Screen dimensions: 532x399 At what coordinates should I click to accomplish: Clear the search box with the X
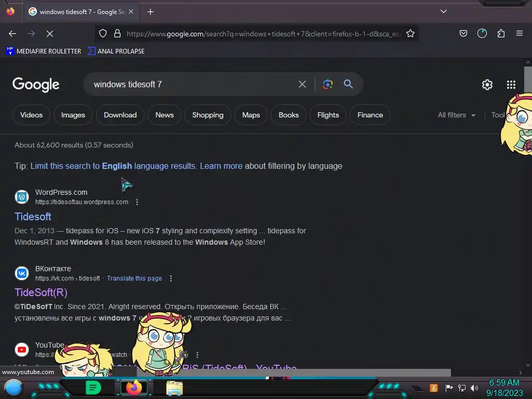[302, 84]
